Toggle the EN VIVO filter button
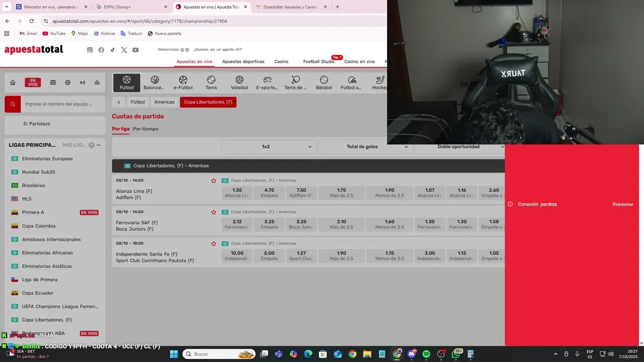The height and width of the screenshot is (362, 644). point(33,82)
